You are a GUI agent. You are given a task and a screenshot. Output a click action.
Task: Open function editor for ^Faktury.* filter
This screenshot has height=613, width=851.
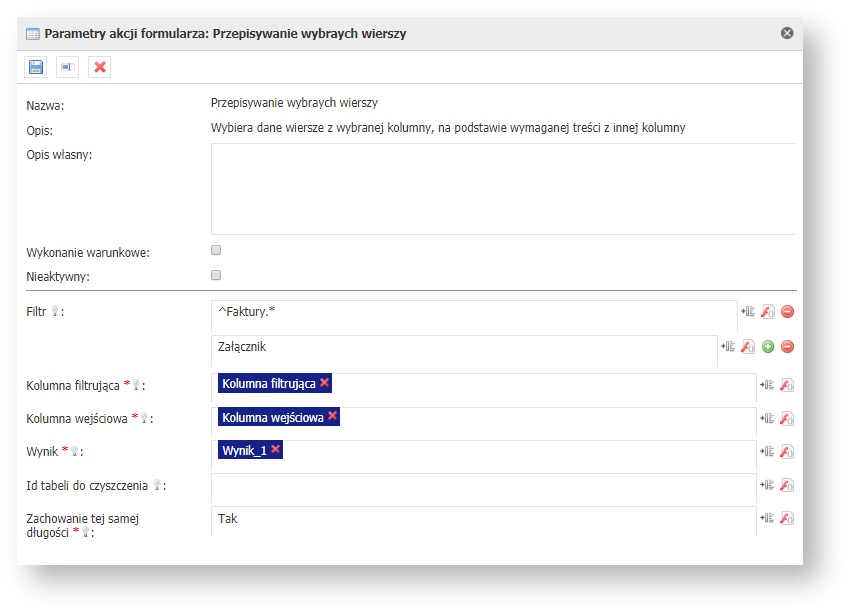(x=767, y=312)
